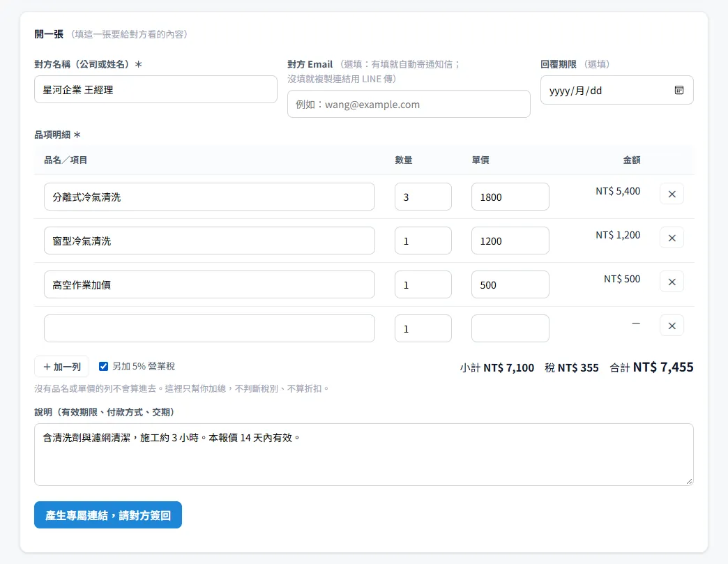Edit quantity field in the empty last row
This screenshot has width=728, height=564.
[x=423, y=328]
